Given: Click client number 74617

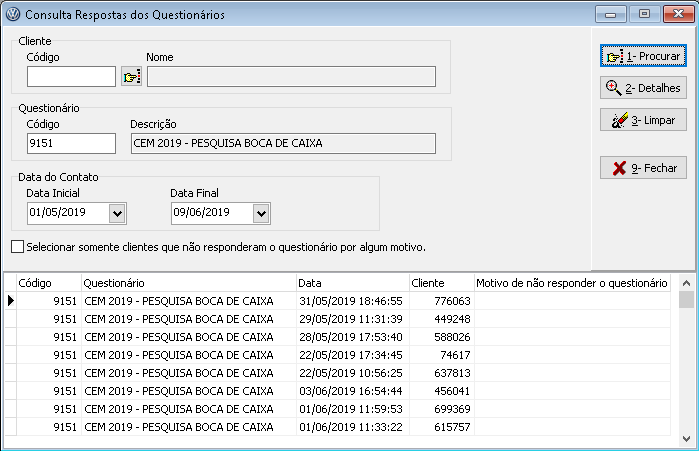Looking at the screenshot, I should (455, 355).
